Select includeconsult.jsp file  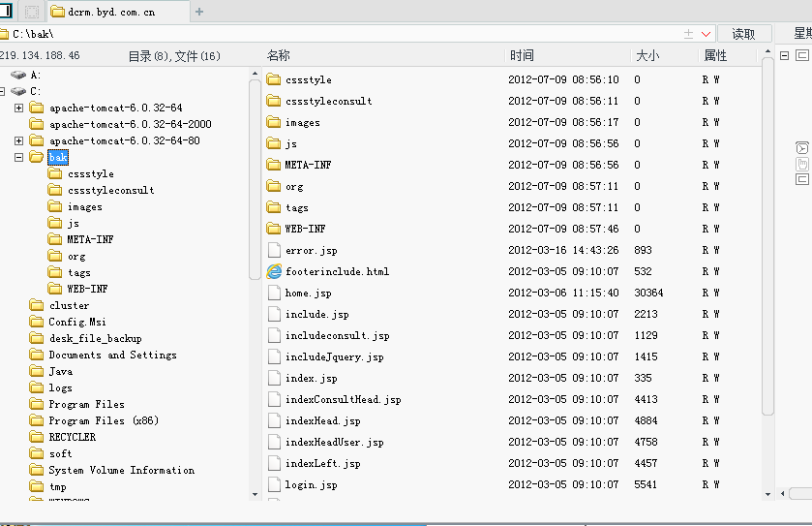337,336
